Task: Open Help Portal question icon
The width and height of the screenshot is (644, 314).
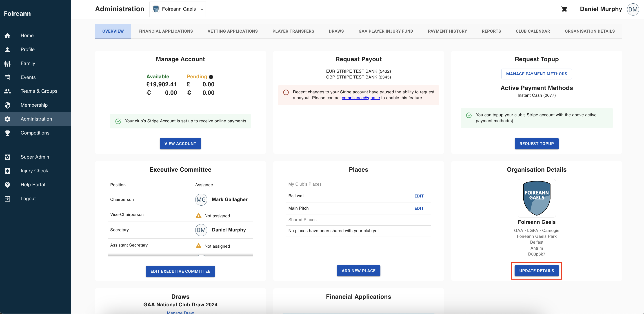Action: [x=7, y=185]
